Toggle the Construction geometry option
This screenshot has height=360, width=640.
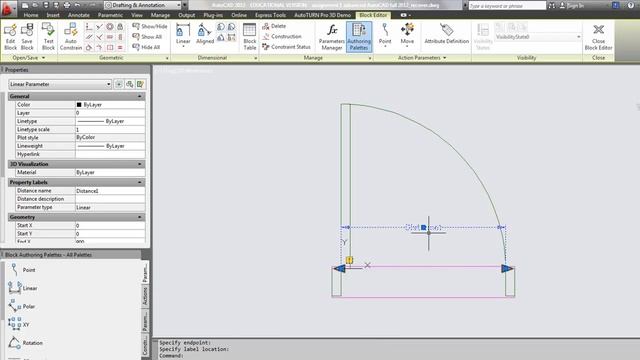282,36
